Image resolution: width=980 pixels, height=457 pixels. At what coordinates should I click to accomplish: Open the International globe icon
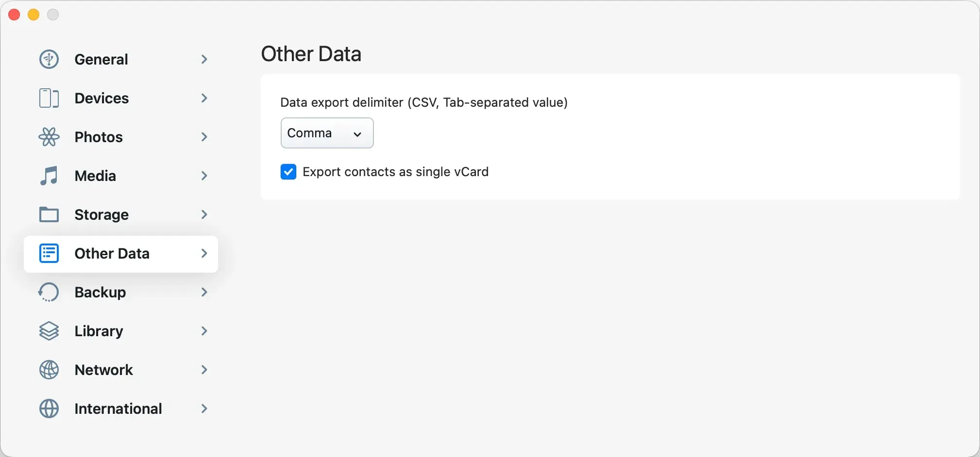pyautogui.click(x=49, y=408)
